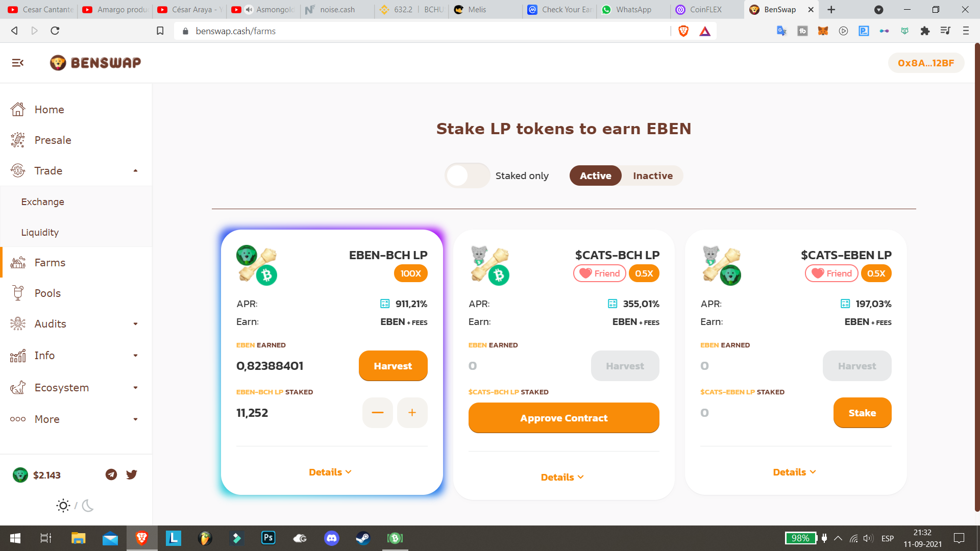The width and height of the screenshot is (980, 551).
Task: Open the Mail app in taskbar
Action: coord(110,538)
